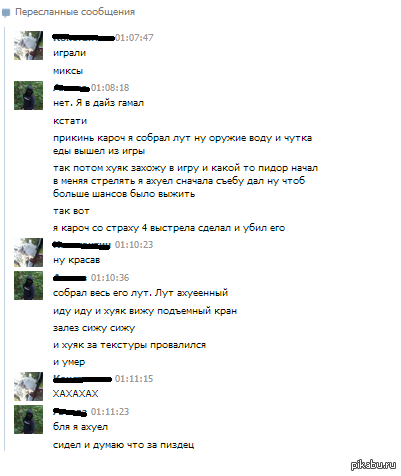Image resolution: width=401 pixels, height=476 pixels.
Task: Select the message 'XAXAXAX'
Action: point(76,394)
